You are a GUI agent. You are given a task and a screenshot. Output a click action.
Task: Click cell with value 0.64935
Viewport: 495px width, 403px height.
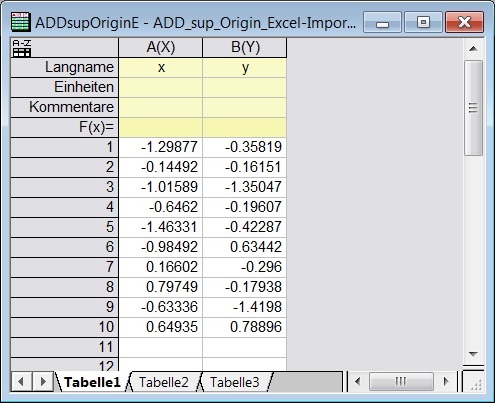tap(161, 327)
